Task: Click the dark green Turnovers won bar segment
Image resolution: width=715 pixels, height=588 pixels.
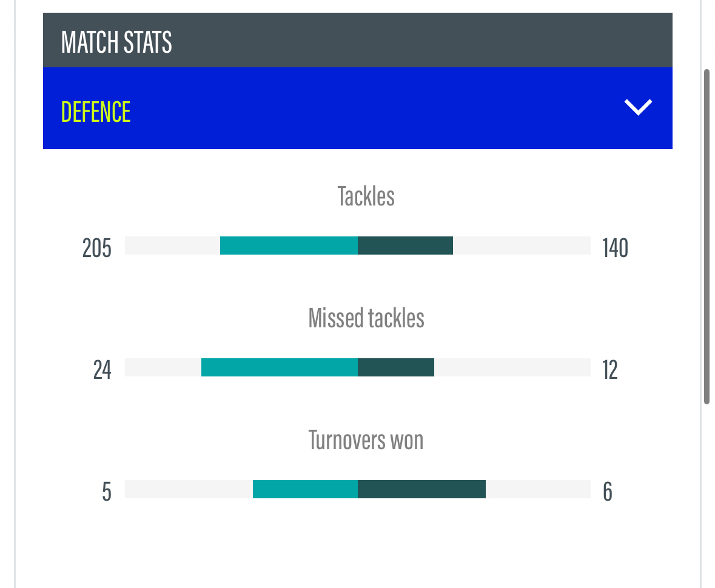Action: [421, 489]
